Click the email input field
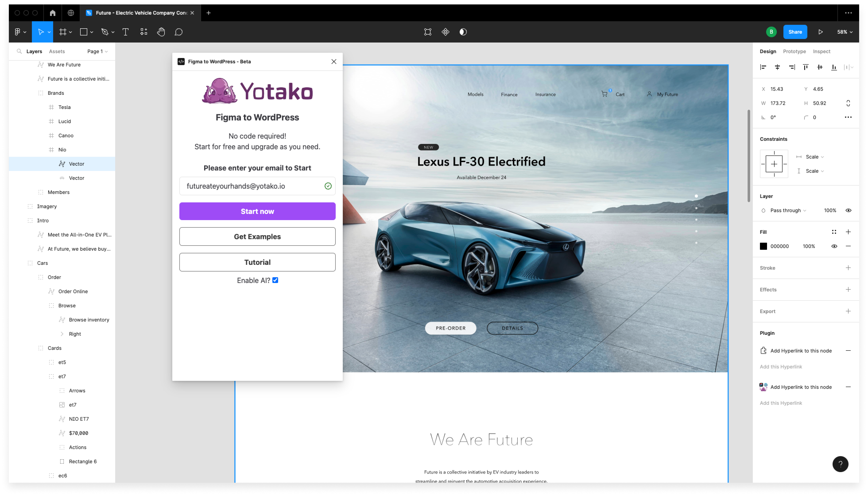 (x=258, y=186)
